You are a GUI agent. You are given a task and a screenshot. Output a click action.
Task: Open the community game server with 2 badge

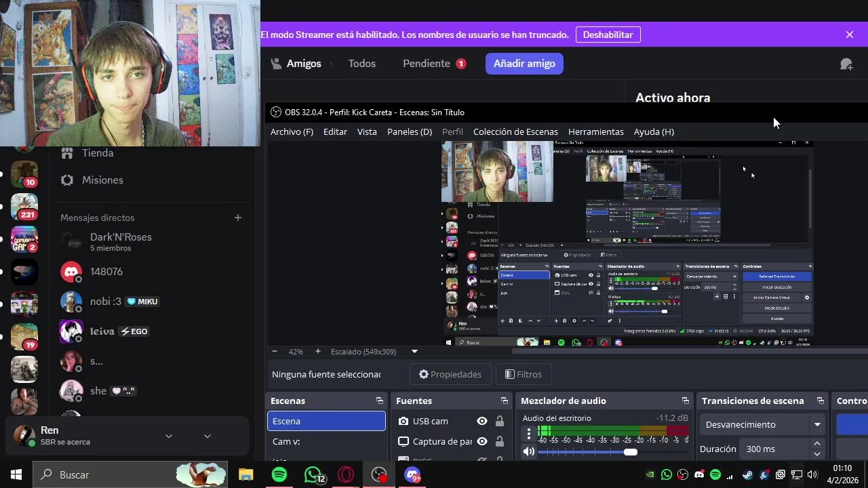[24, 239]
